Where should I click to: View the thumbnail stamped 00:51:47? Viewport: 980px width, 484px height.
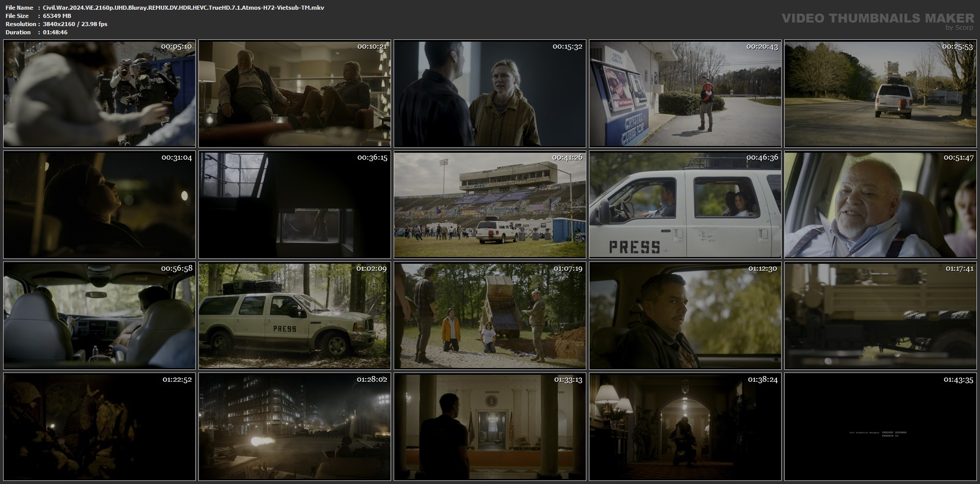[880, 205]
